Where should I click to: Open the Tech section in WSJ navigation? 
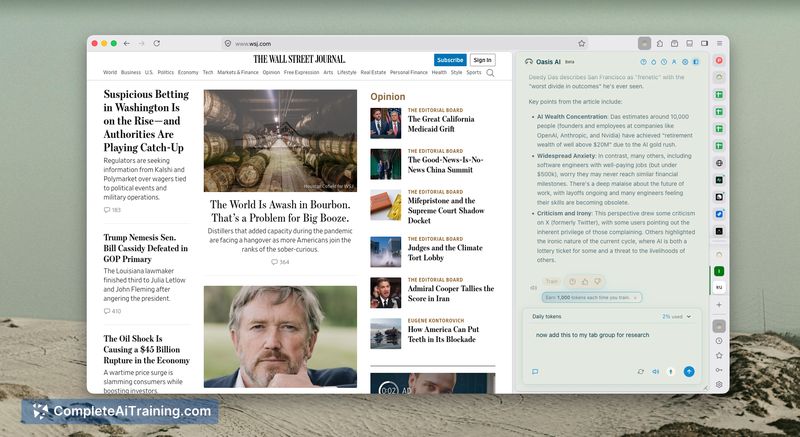208,72
